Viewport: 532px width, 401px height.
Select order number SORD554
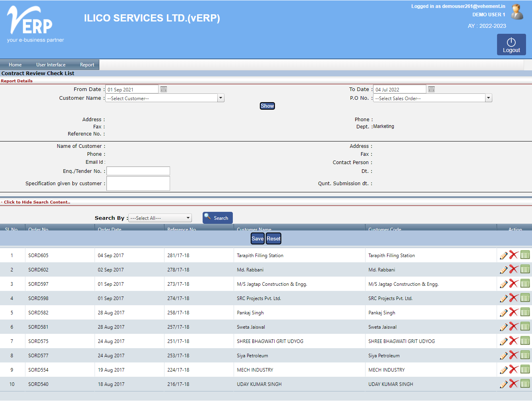tap(38, 370)
